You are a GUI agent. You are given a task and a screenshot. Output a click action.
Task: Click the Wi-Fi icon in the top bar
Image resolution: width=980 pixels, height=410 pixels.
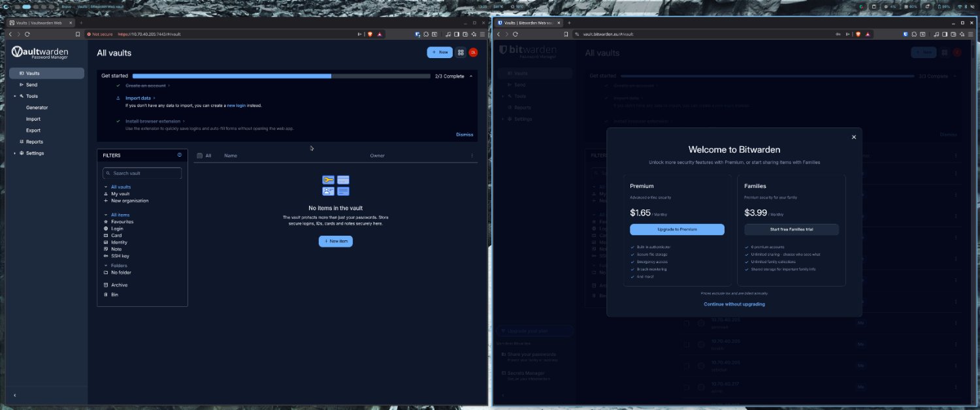[x=960, y=7]
